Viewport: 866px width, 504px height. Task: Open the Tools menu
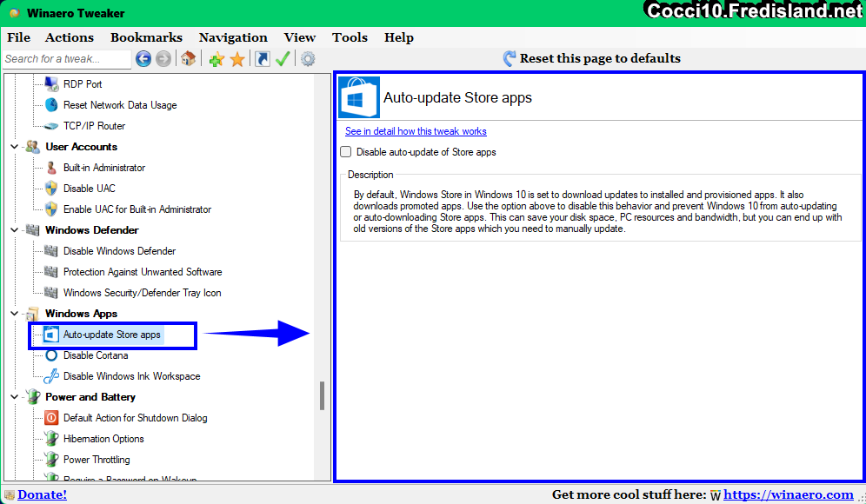[x=350, y=37]
